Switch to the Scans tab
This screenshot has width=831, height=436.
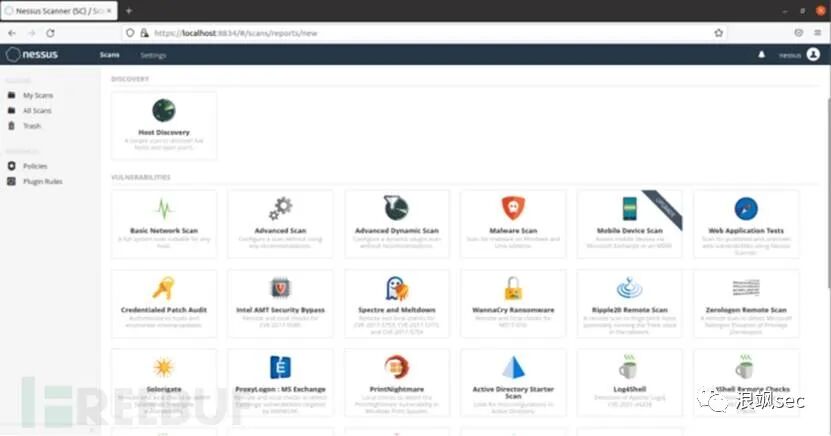tap(110, 55)
